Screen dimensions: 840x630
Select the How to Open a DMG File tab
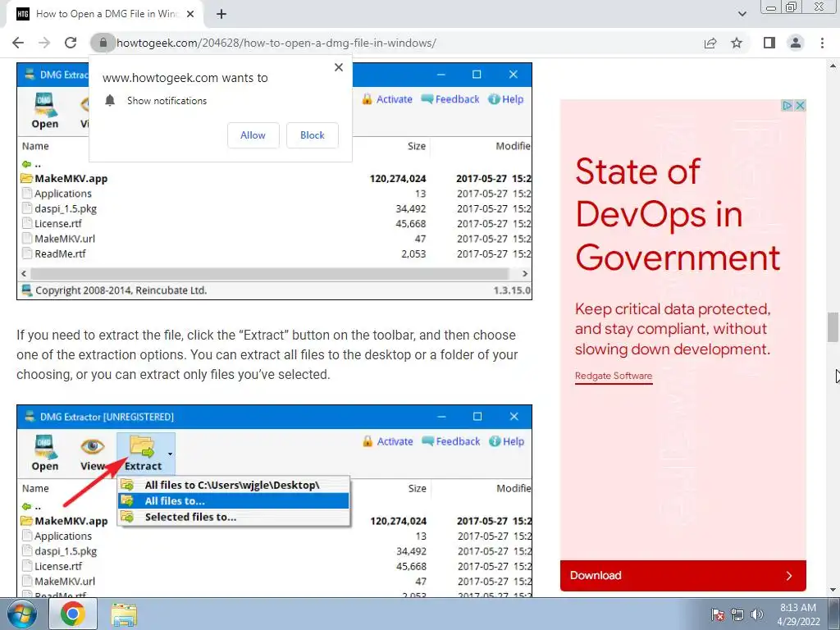pyautogui.click(x=104, y=15)
